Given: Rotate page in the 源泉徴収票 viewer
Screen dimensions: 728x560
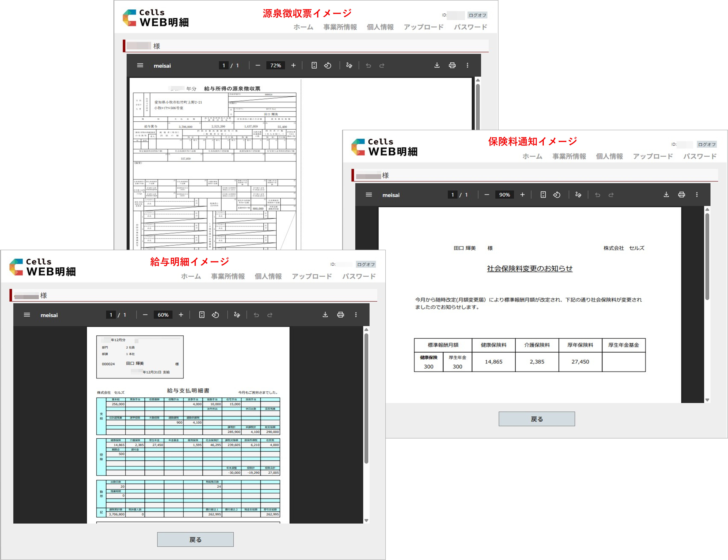Looking at the screenshot, I should 328,65.
